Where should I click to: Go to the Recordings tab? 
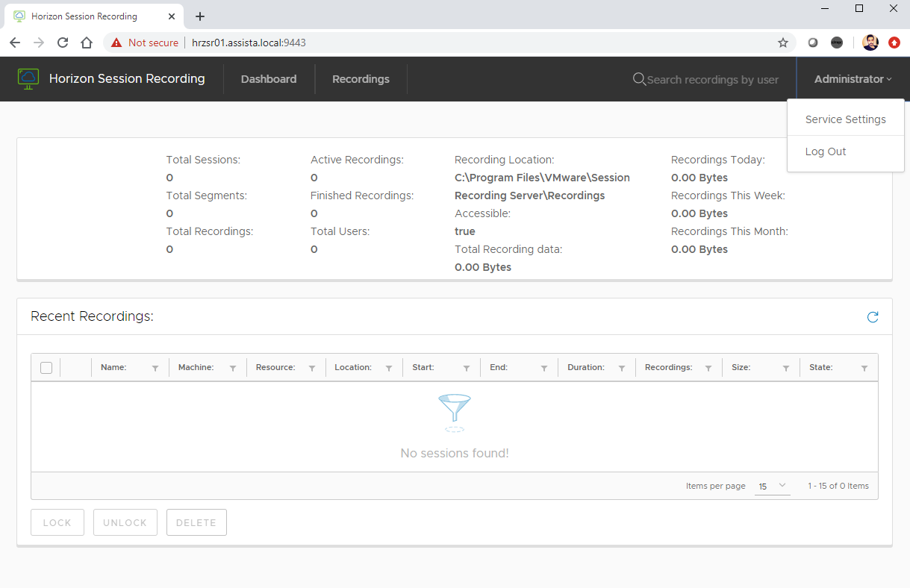[x=361, y=79]
